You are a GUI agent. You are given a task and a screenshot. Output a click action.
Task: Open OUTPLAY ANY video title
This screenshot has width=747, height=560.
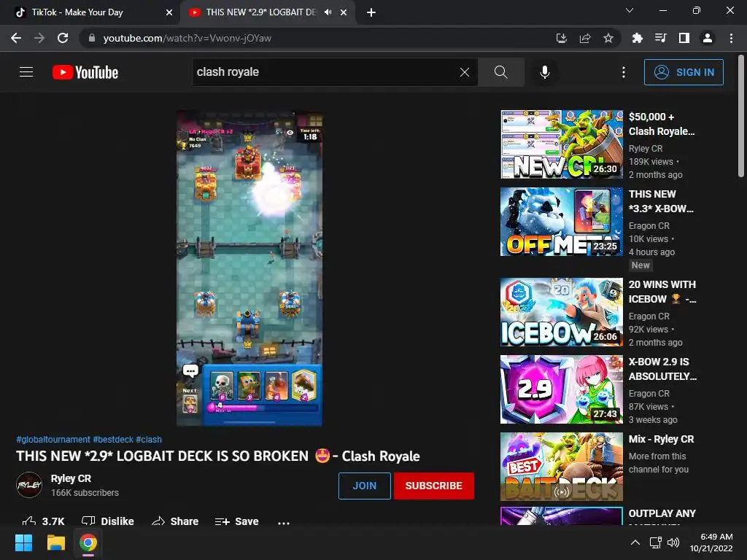(662, 513)
